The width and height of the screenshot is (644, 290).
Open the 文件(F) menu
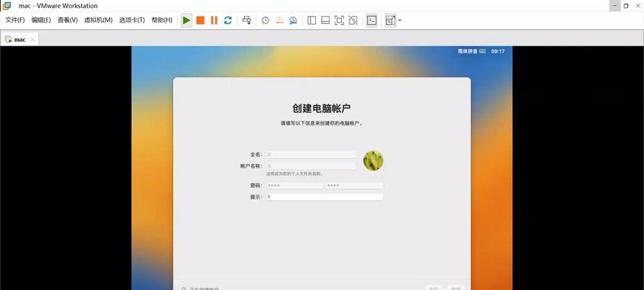click(x=14, y=20)
